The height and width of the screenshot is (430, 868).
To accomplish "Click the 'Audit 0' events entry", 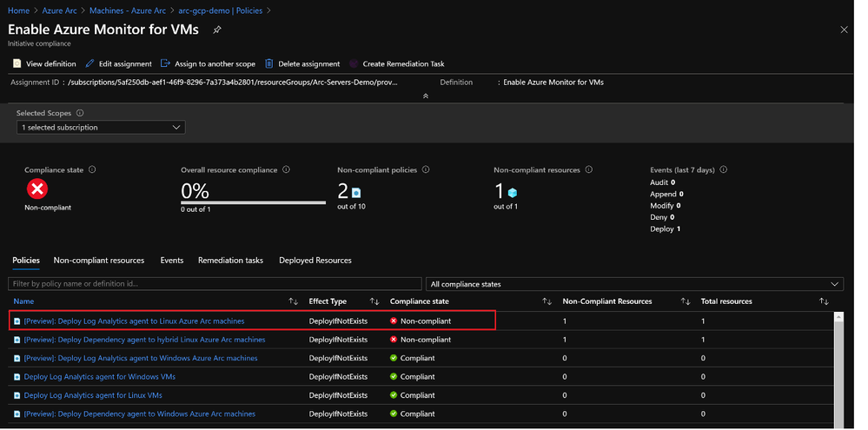I will pos(663,182).
